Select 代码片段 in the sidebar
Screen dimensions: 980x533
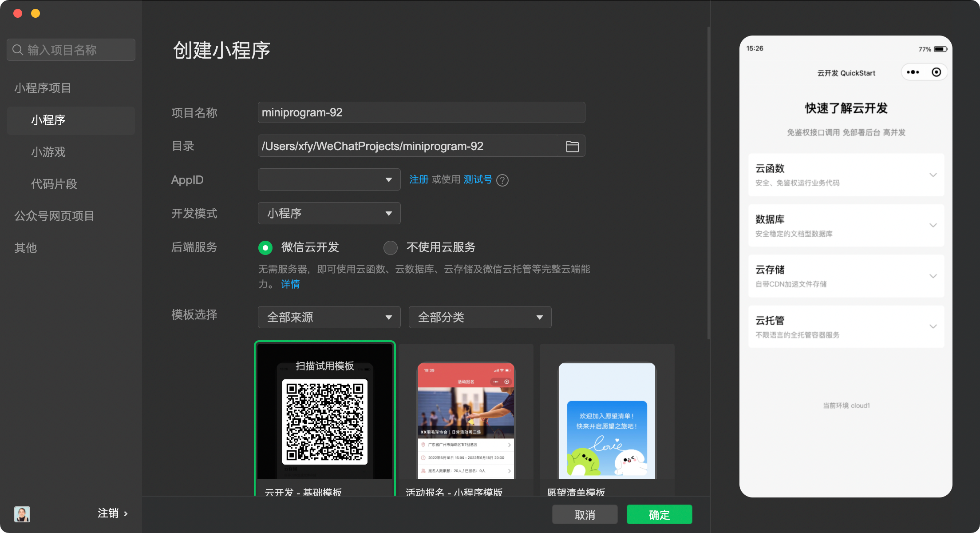[x=54, y=184]
